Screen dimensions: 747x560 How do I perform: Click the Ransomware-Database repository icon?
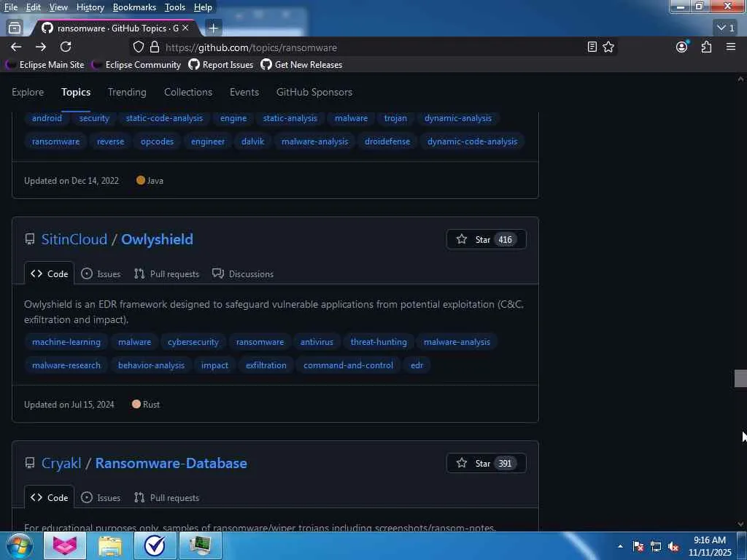[29, 463]
